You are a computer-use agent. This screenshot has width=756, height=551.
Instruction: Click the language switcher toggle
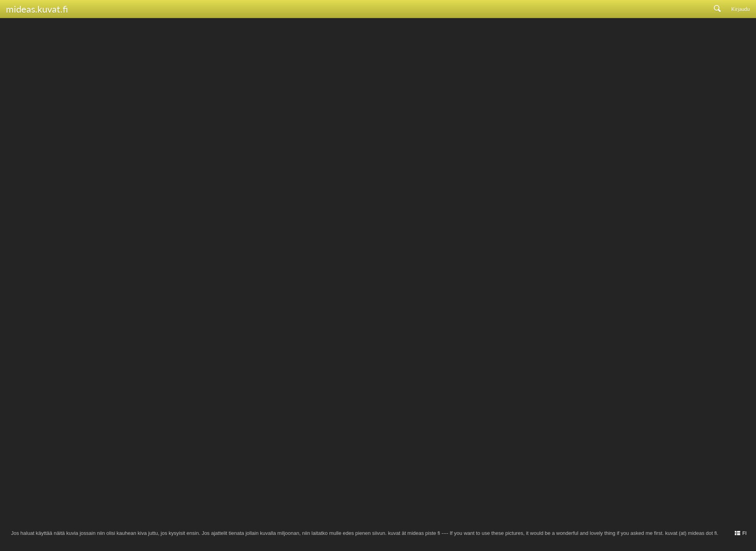(741, 533)
